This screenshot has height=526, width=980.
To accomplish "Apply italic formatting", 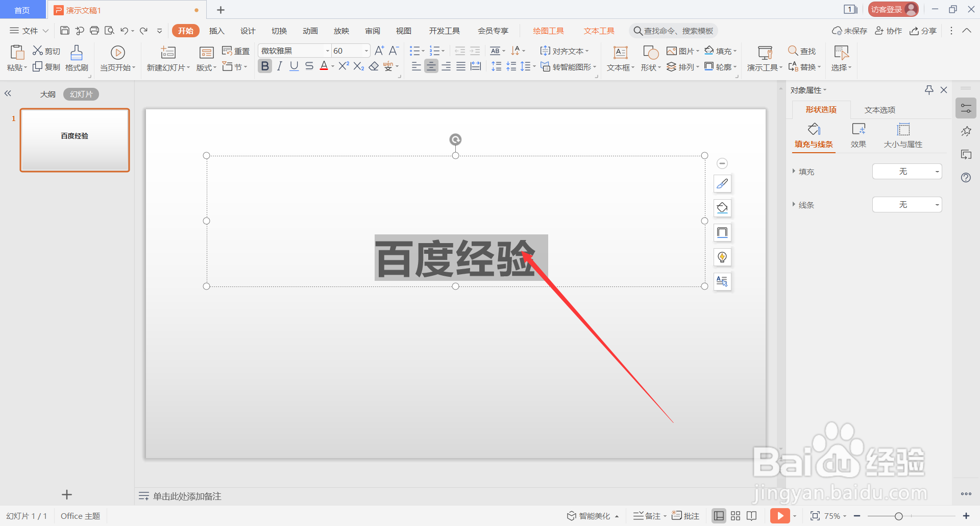I will (x=279, y=66).
